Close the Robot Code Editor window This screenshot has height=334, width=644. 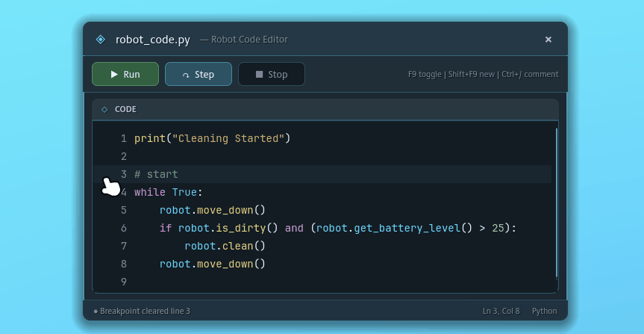point(548,40)
